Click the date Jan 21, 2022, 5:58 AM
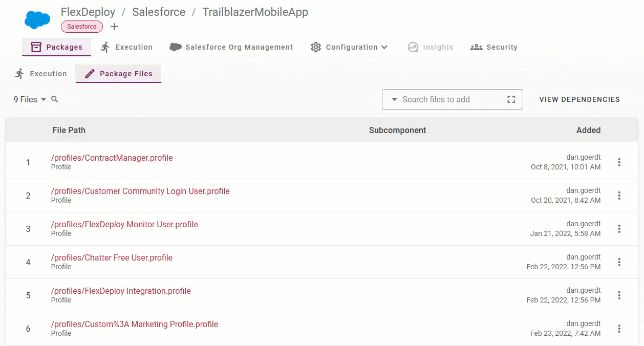Viewport: 644px width, 346px height. [565, 233]
